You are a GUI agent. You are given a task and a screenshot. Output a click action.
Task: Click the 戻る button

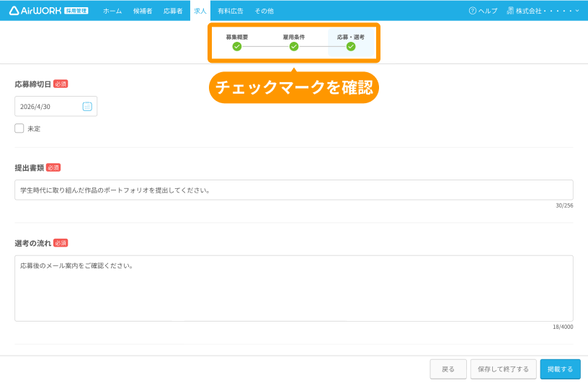pyautogui.click(x=448, y=369)
